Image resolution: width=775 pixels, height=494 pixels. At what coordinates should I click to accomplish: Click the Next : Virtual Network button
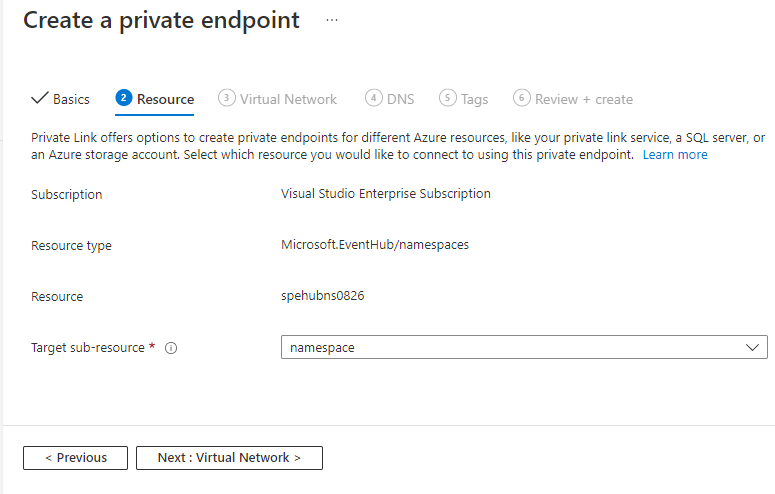229,457
